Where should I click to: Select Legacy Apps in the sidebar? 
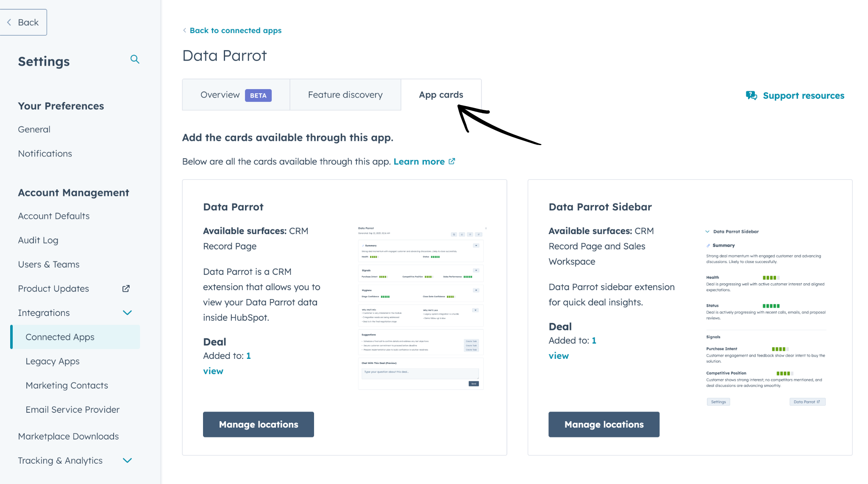coord(53,361)
